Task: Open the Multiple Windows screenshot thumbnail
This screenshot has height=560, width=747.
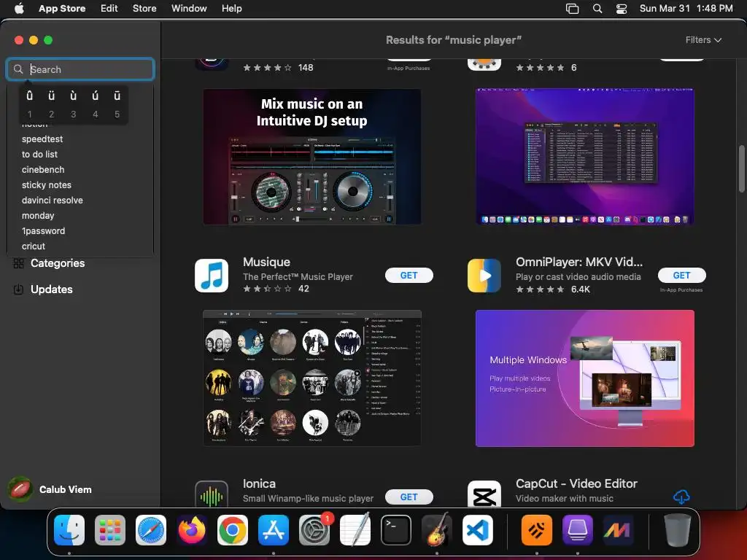Action: coord(584,378)
